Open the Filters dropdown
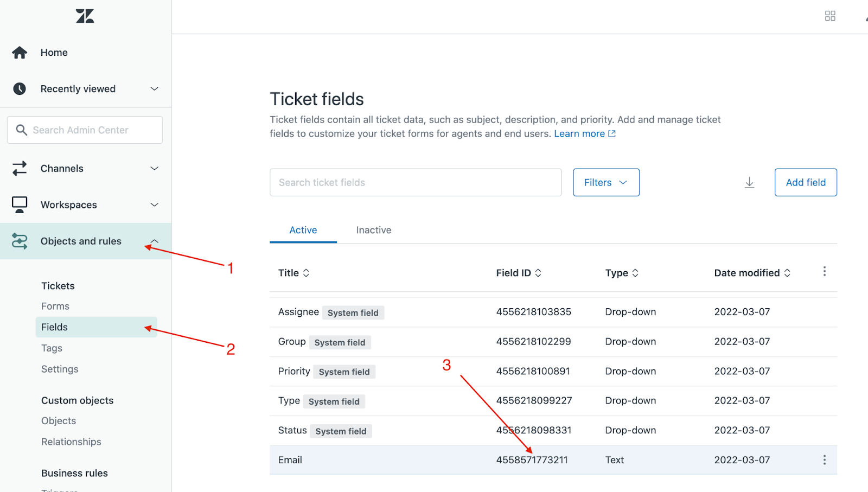The width and height of the screenshot is (868, 492). pyautogui.click(x=605, y=182)
